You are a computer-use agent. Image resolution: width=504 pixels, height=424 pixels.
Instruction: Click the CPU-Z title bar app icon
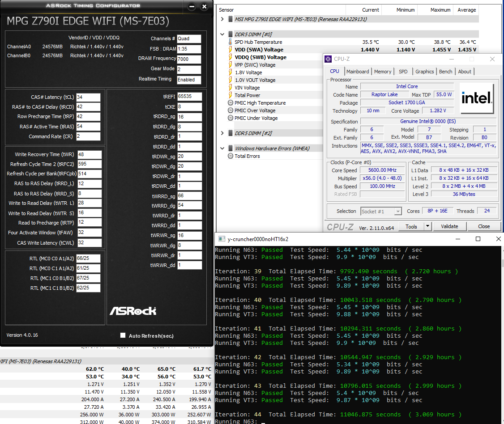pos(328,59)
